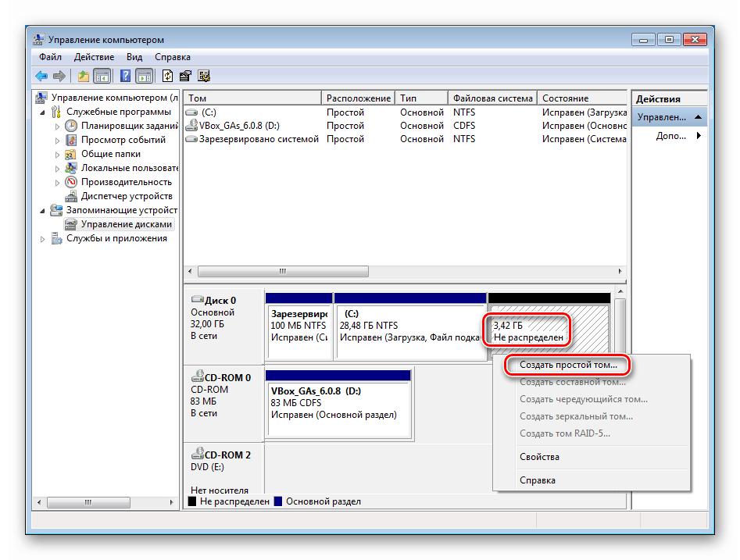Click the Device Manager icon in tree
Screen dimensions: 740x560
71,196
